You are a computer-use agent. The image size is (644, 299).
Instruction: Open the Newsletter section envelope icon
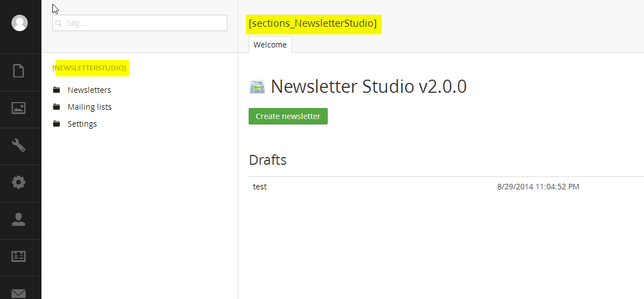click(x=19, y=293)
